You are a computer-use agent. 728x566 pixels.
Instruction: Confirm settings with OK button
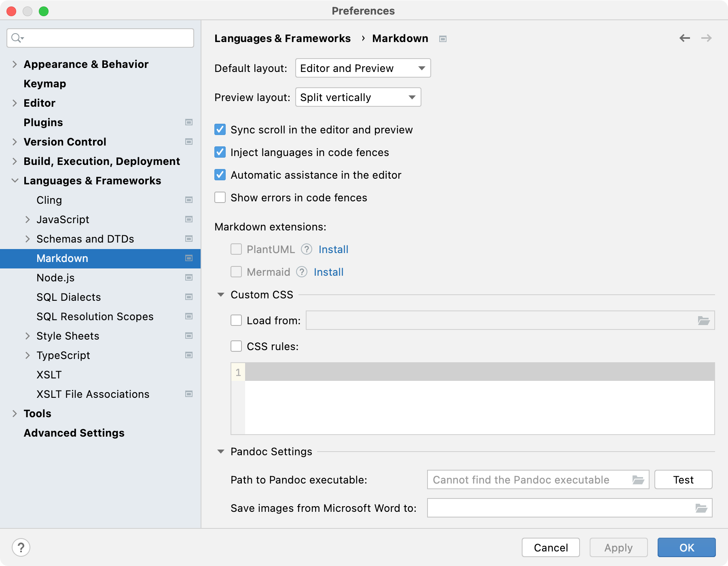[687, 548]
